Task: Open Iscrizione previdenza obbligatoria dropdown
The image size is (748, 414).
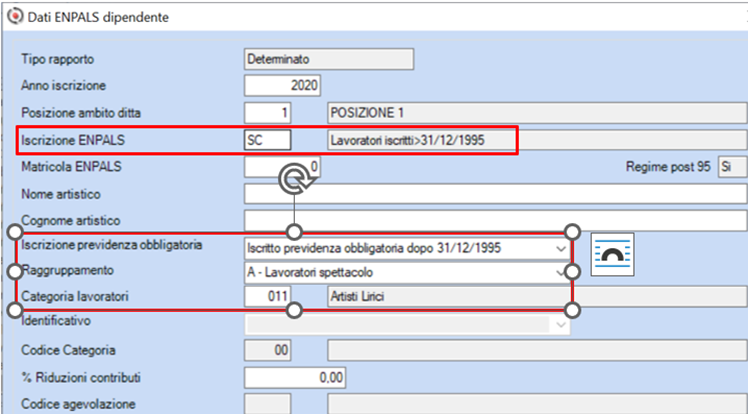Action: click(x=561, y=248)
